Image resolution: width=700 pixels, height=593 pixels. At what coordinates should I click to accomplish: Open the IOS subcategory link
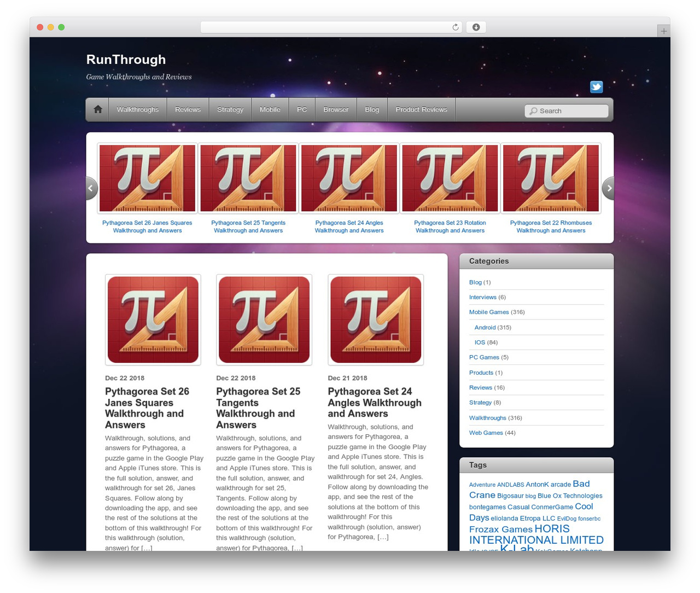click(480, 342)
